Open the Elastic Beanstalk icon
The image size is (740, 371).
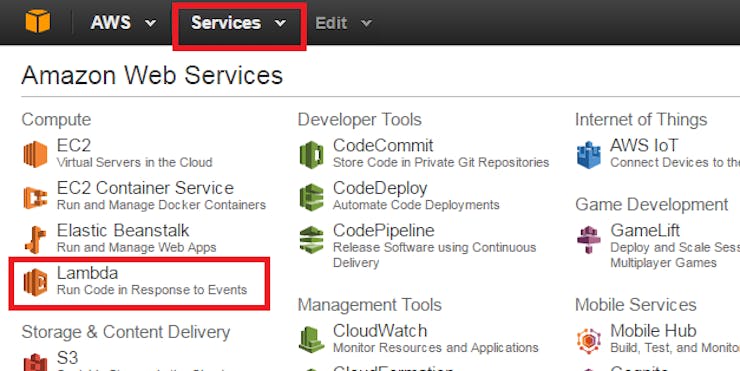click(35, 239)
